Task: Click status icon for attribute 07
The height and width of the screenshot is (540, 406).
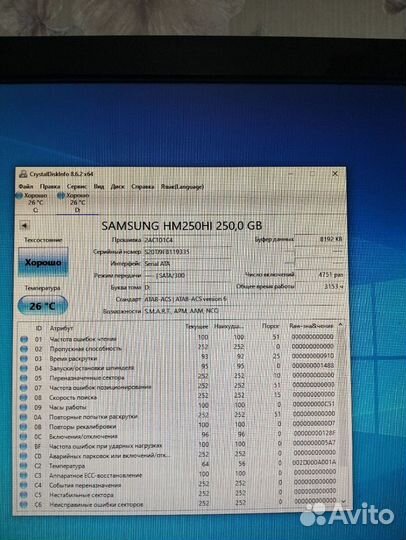Action: (24, 388)
